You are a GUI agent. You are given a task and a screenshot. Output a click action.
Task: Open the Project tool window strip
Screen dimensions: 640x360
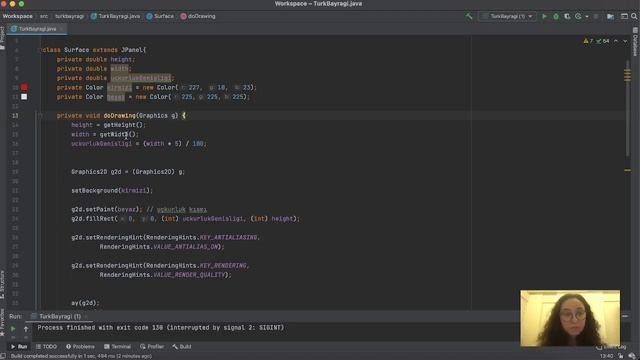point(2,38)
